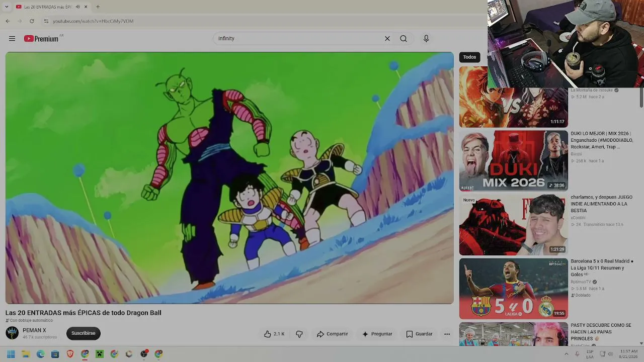Clear the search text with the X
The image size is (644, 362).
387,39
